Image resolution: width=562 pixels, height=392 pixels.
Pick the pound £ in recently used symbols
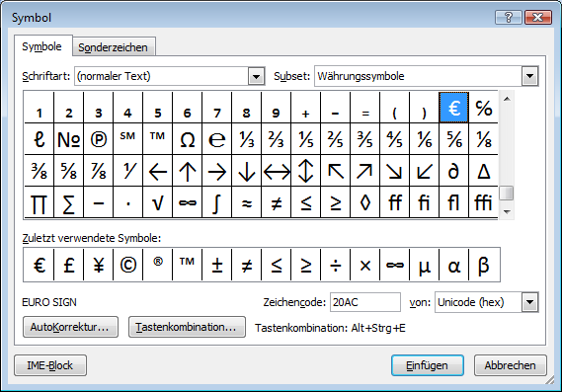(68, 265)
